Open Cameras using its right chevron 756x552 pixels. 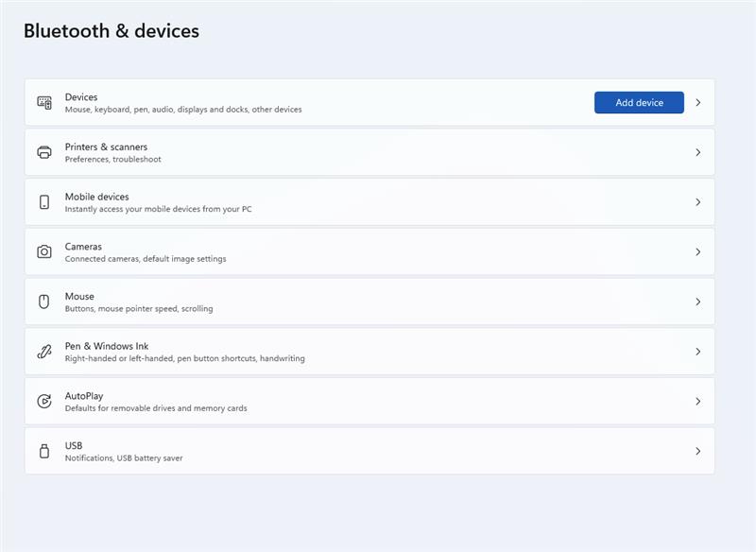point(698,252)
